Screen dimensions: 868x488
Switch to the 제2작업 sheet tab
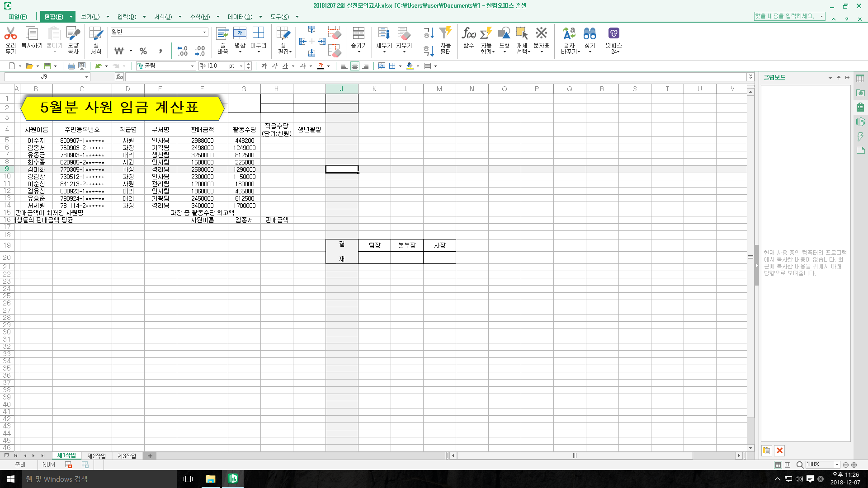tap(96, 456)
